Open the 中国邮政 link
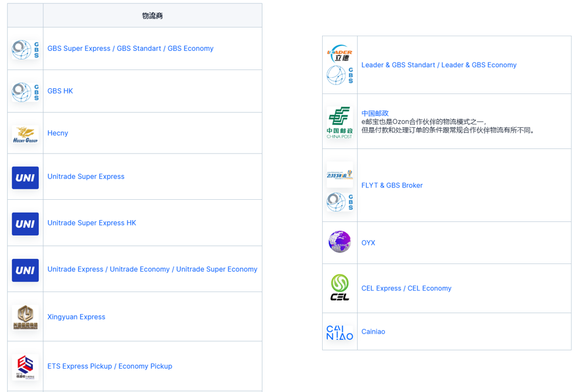This screenshot has width=584, height=392. tap(375, 113)
